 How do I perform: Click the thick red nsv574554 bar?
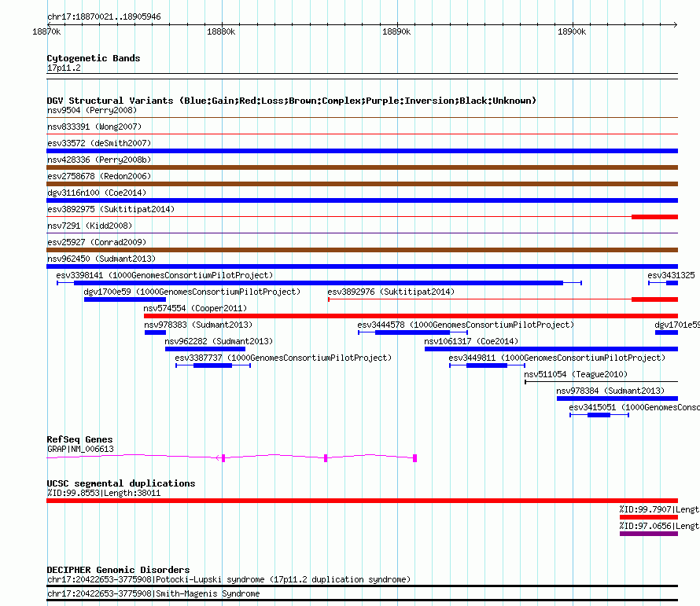[x=411, y=316]
